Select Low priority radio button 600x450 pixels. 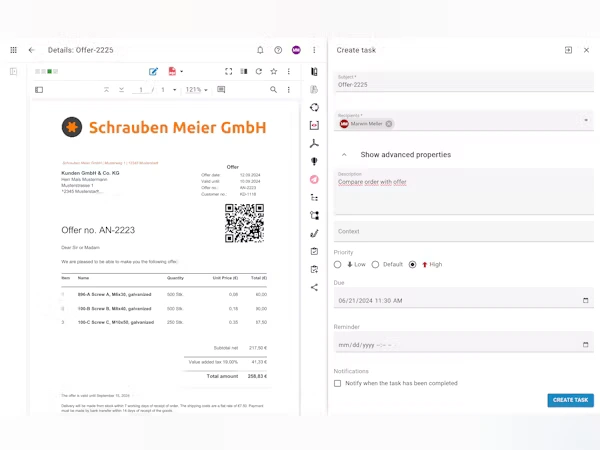tap(338, 264)
